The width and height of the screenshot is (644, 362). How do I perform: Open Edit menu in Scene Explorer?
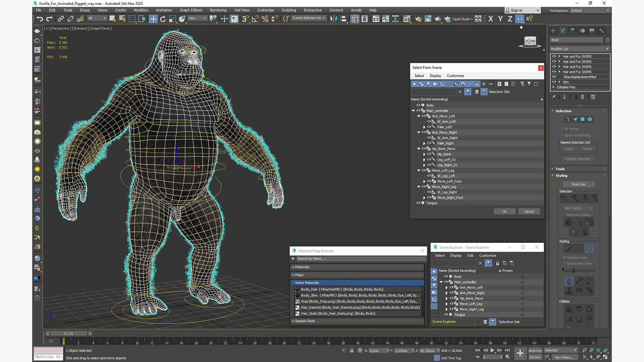[x=470, y=255]
